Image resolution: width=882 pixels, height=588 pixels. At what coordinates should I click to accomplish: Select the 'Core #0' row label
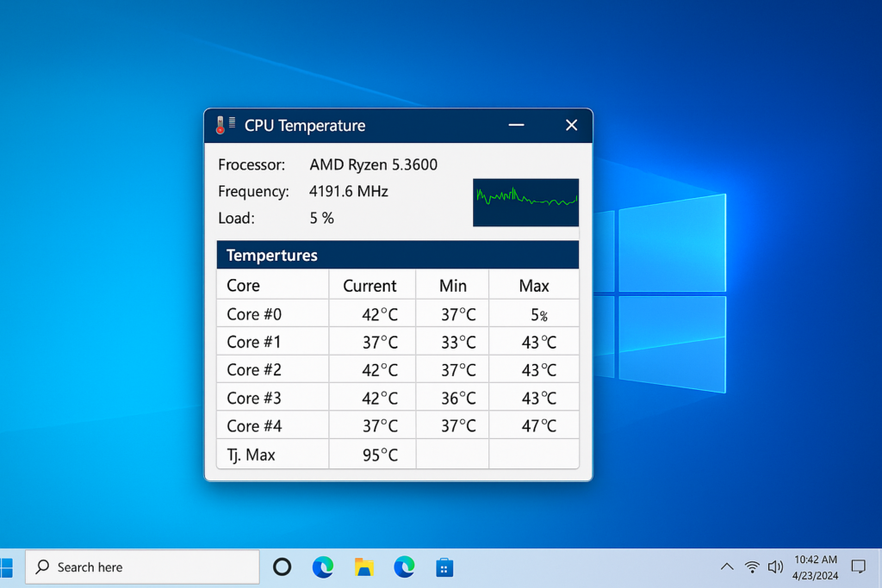[x=254, y=313]
